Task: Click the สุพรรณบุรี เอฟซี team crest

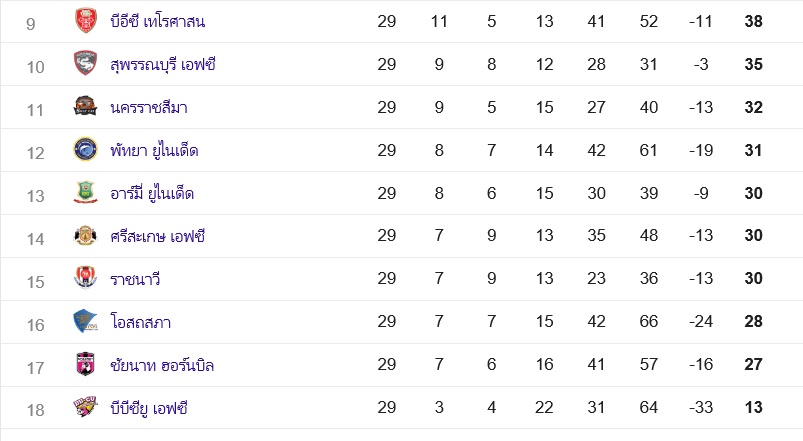Action: (86, 64)
